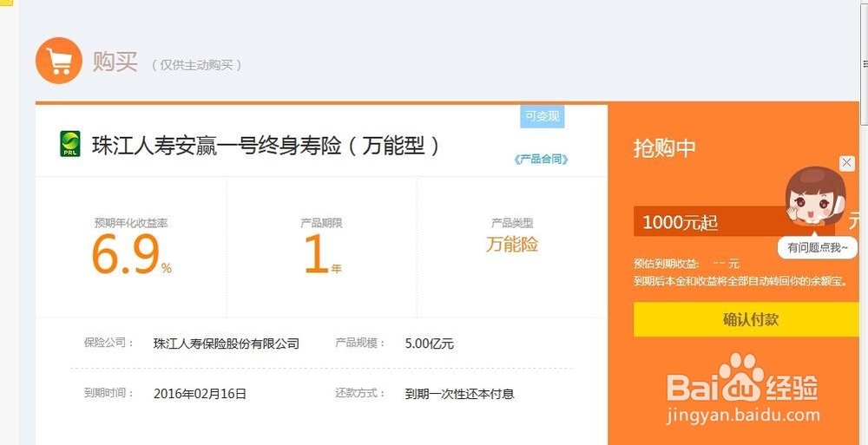Click the 抢购中 status heading
Viewport: 868px width, 445px height.
(x=664, y=148)
